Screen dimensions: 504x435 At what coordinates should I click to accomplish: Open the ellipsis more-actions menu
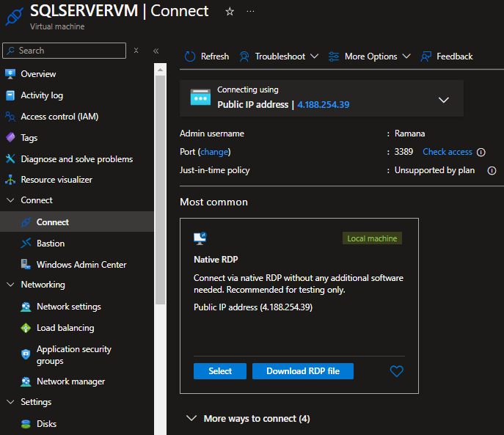click(250, 12)
